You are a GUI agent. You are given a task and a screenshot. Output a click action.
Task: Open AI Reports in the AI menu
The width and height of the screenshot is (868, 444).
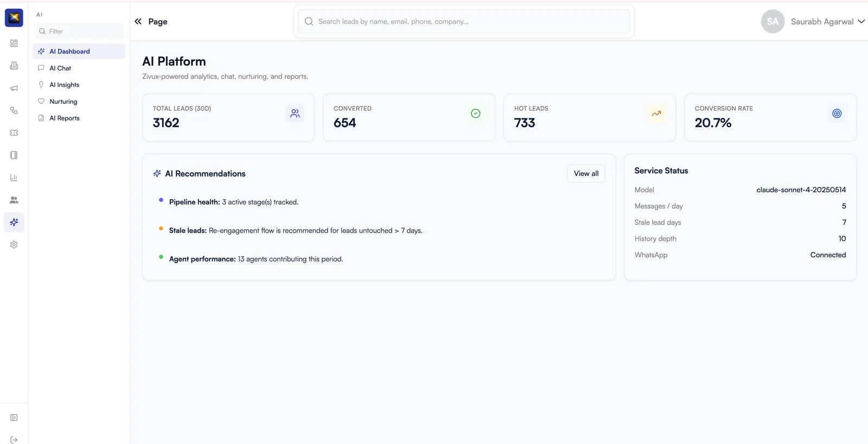[x=79, y=118]
